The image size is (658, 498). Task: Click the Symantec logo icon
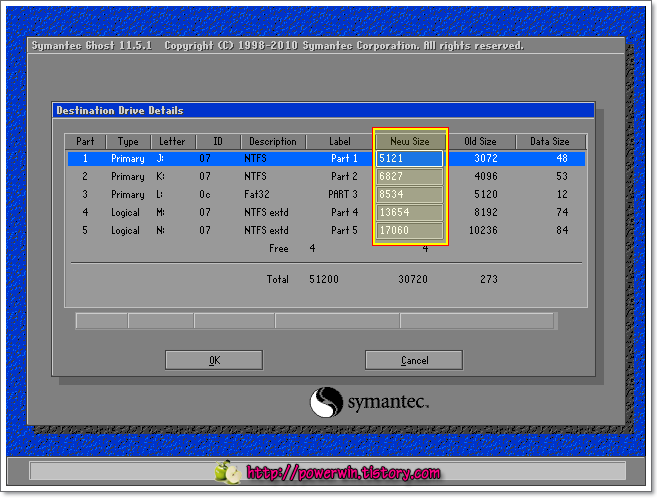coord(326,402)
